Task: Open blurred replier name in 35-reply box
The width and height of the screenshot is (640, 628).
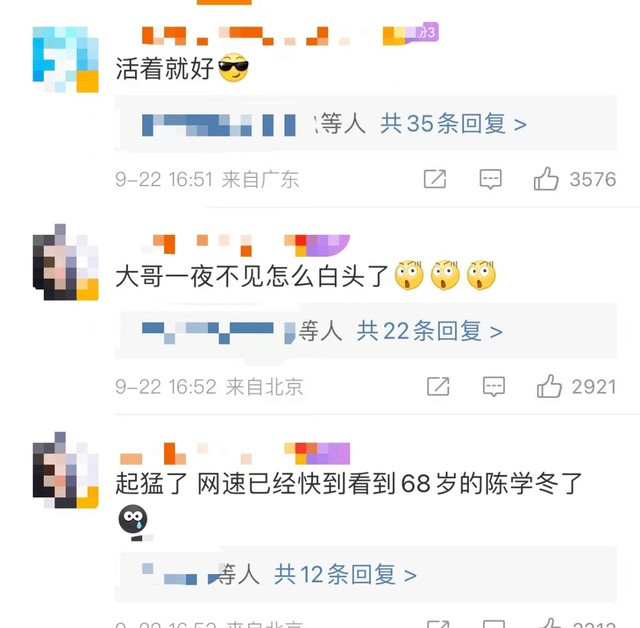Action: tap(219, 125)
